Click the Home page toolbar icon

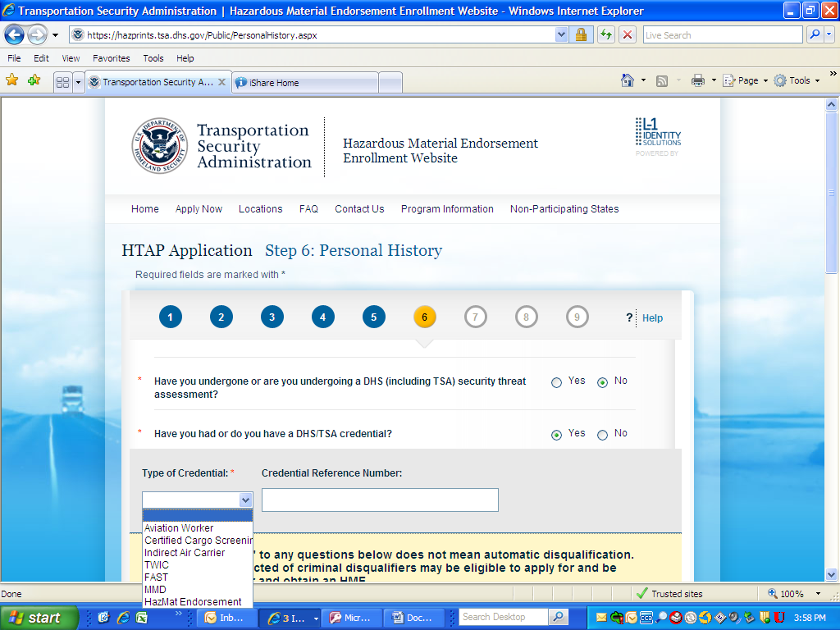628,80
